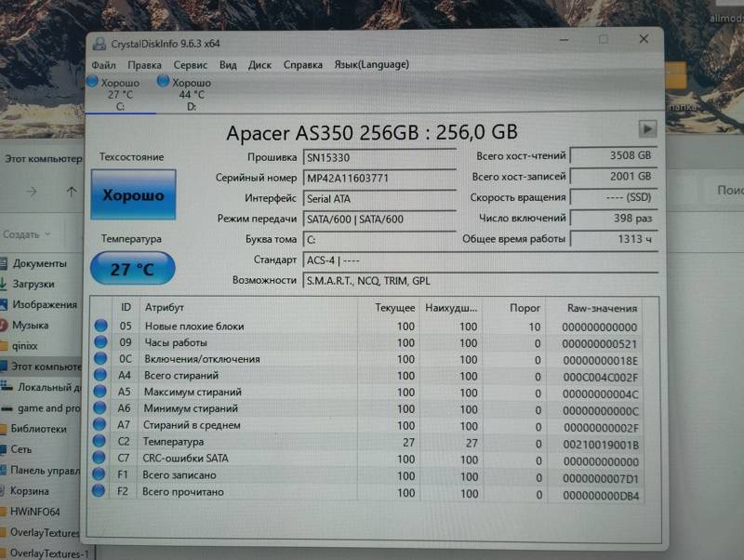Image resolution: width=744 pixels, height=560 pixels.
Task: Click status circle for Новые плохие блоки
Action: 100,327
